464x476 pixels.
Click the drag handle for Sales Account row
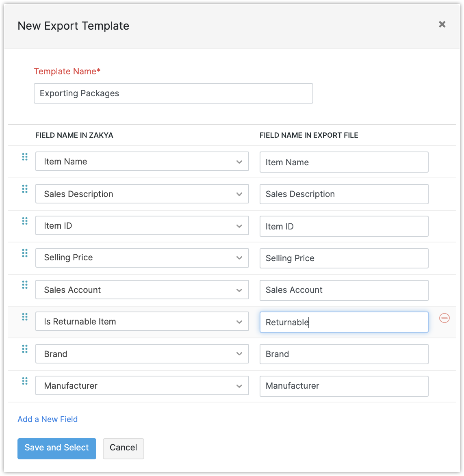[x=25, y=285]
